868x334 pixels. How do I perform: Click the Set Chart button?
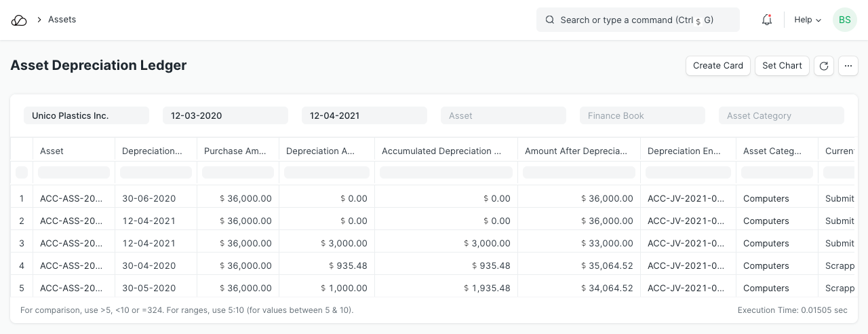[782, 66]
